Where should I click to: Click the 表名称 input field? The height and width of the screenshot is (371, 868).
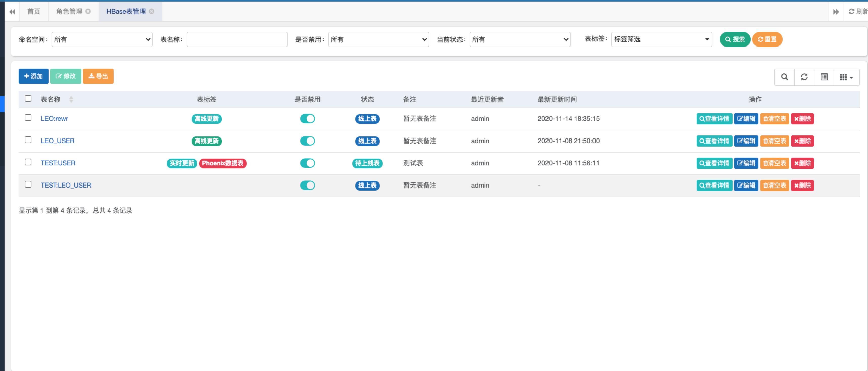[x=237, y=40]
